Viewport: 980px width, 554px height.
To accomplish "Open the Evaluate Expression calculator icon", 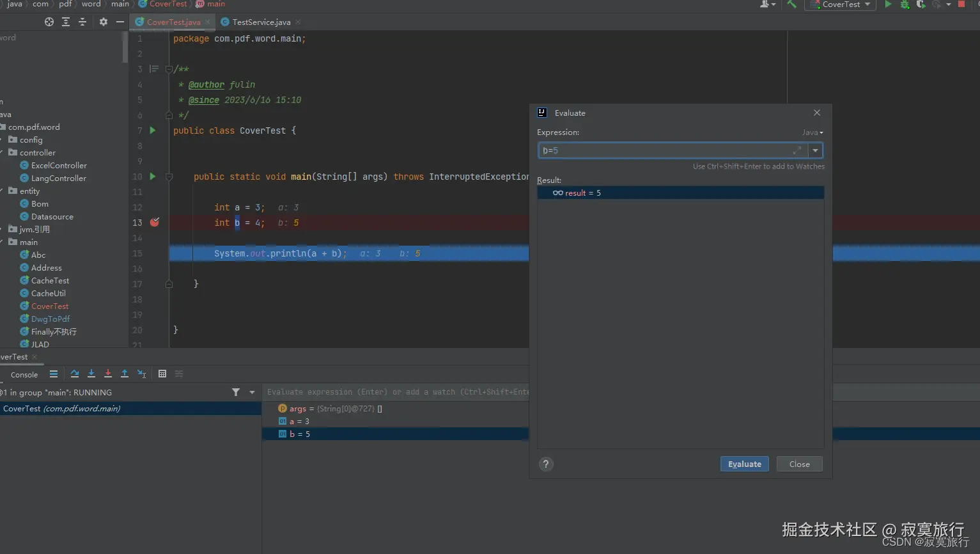I will point(162,374).
